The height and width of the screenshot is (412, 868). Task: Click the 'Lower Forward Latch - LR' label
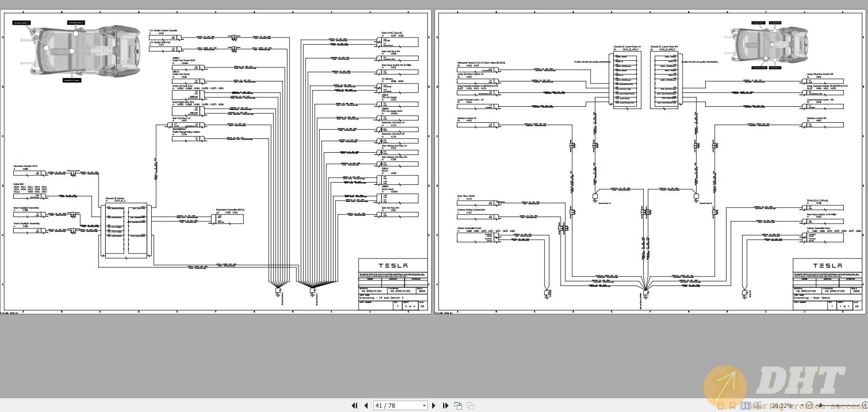tap(471, 100)
